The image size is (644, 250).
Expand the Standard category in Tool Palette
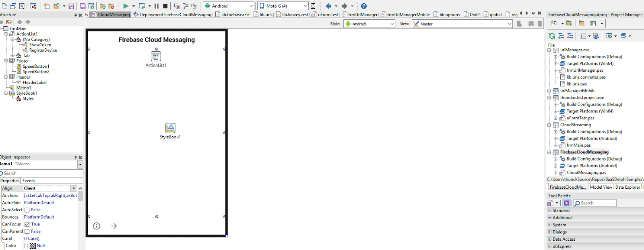pyautogui.click(x=550, y=210)
